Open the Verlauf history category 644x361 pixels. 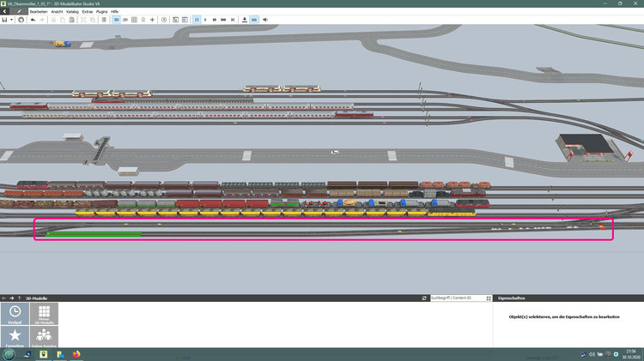coord(15,313)
